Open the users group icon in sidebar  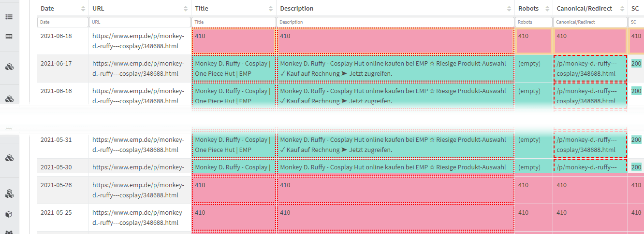(x=9, y=232)
